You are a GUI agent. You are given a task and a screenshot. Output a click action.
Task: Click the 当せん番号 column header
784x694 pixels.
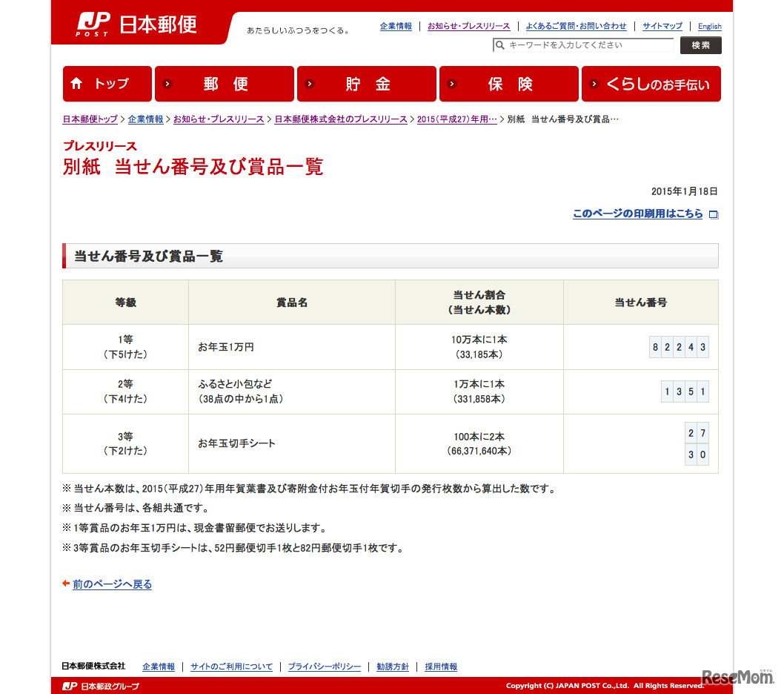[640, 303]
